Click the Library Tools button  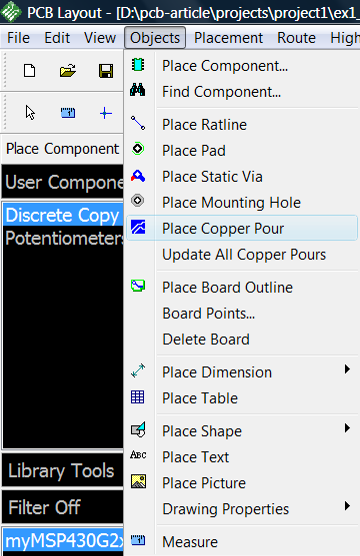63,470
